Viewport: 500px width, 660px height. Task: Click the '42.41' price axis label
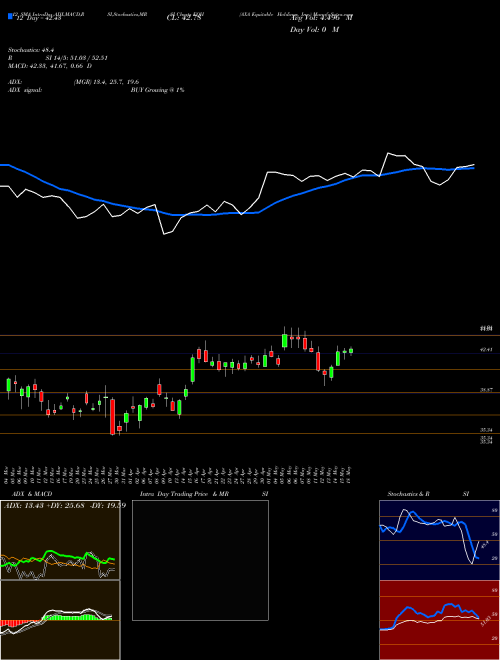[x=486, y=349]
